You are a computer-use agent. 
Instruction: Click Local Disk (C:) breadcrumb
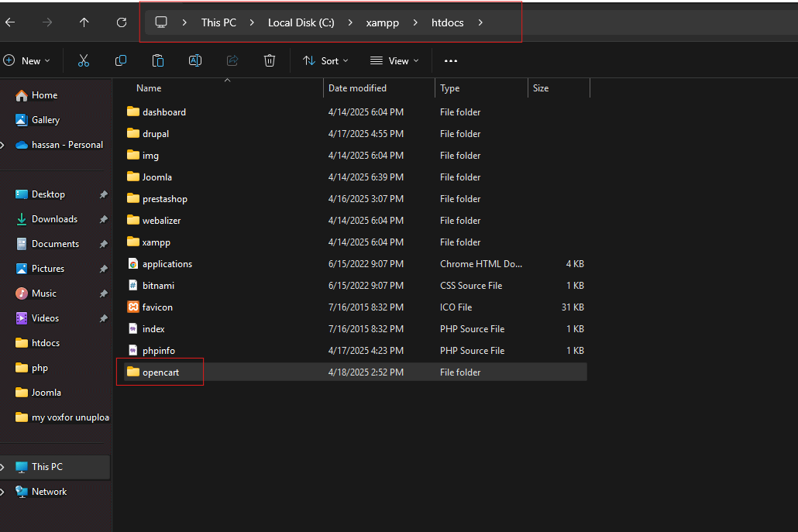pyautogui.click(x=301, y=22)
